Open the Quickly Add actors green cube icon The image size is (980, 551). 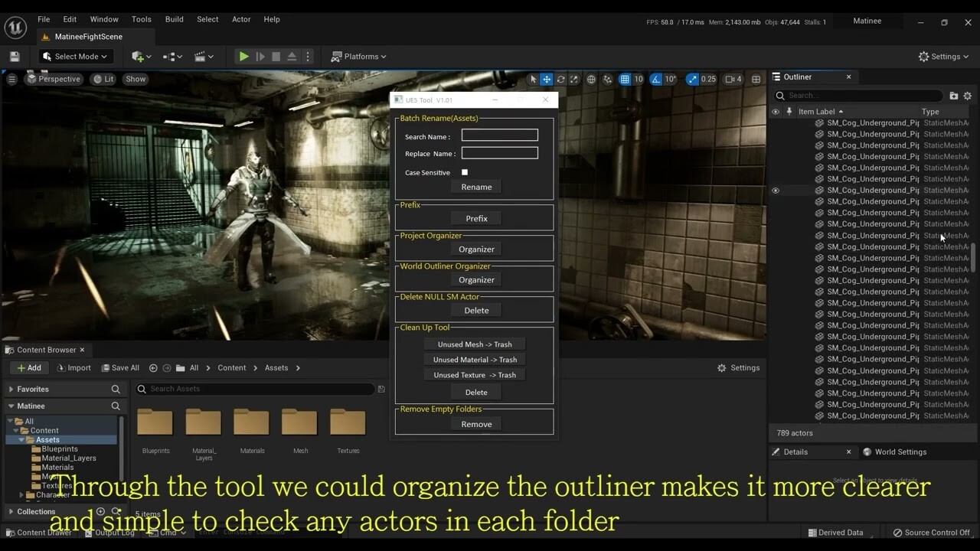pos(138,56)
